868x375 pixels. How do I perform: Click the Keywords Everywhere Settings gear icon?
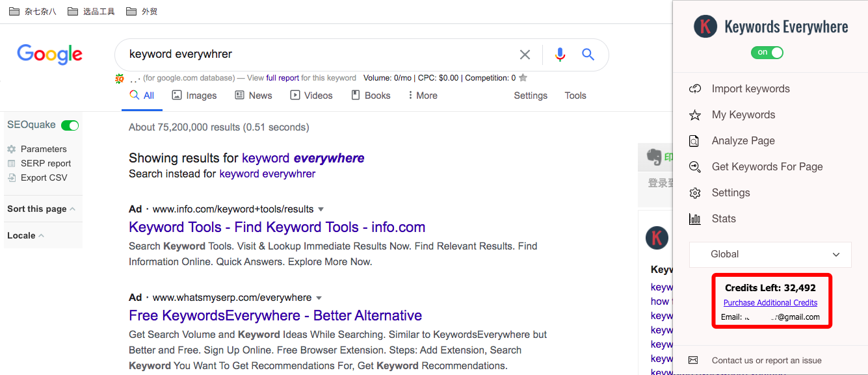point(695,193)
